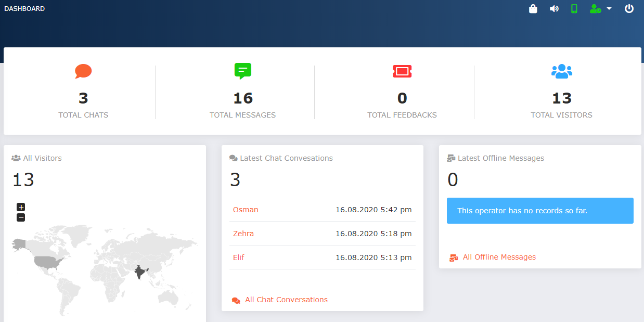644x322 pixels.
Task: Click the 'TOTAL FEEDBACKS' label
Action: point(402,115)
